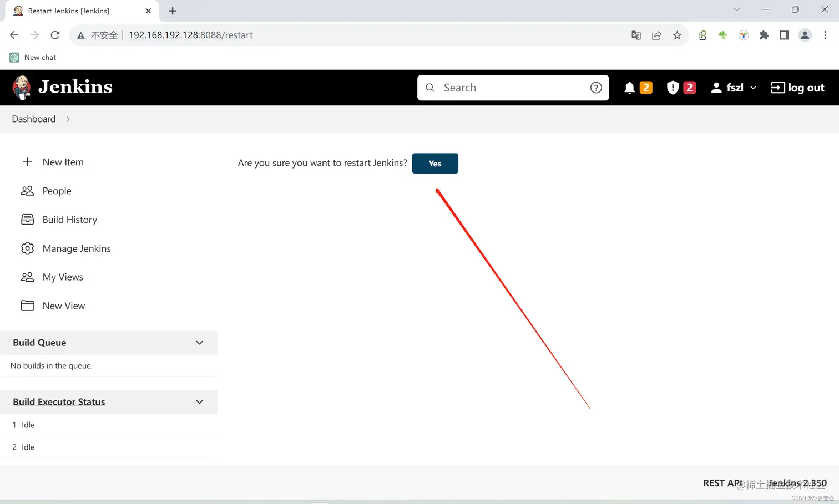Viewport: 839px width, 504px height.
Task: Open Build History in the sidebar
Action: tap(69, 220)
